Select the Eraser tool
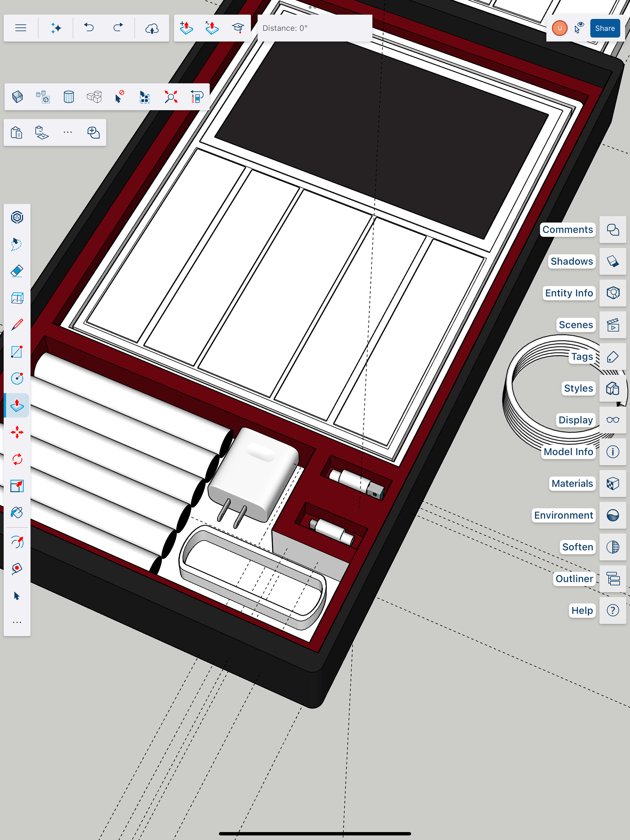The image size is (630, 840). (x=17, y=271)
